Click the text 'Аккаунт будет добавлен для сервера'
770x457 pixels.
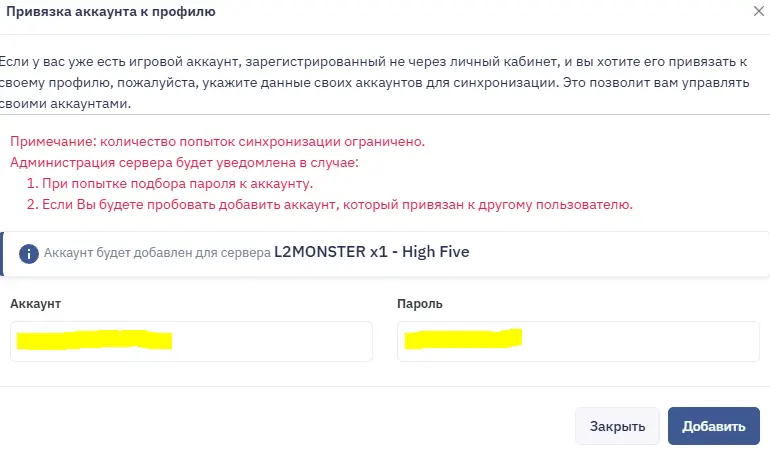[157, 253]
